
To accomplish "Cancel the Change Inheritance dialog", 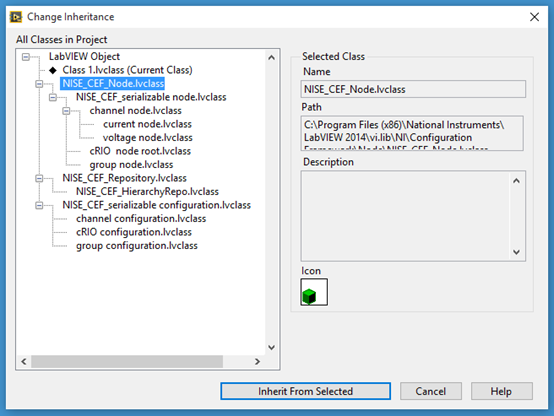I will [431, 391].
